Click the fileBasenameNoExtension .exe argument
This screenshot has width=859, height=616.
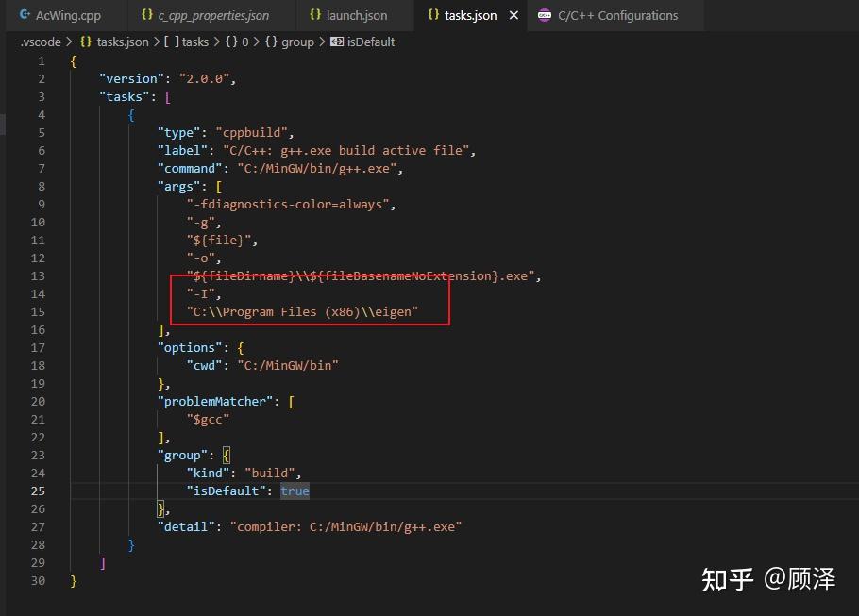pyautogui.click(x=361, y=276)
